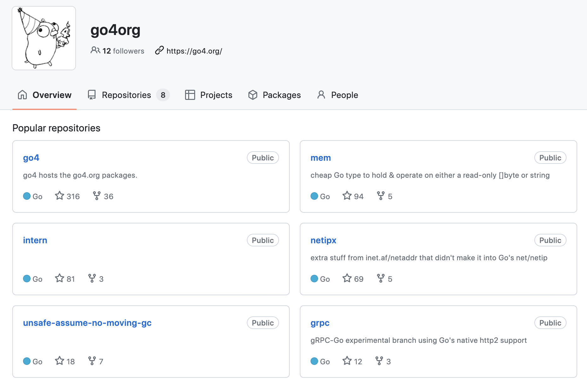Click the go4org gopher avatar image
Screen dimensions: 587x392
coord(44,38)
